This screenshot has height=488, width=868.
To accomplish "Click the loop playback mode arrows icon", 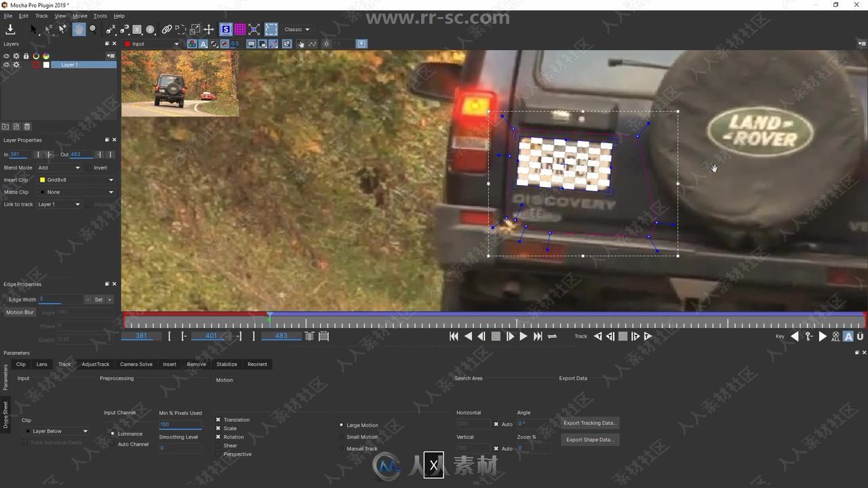I will pos(552,336).
